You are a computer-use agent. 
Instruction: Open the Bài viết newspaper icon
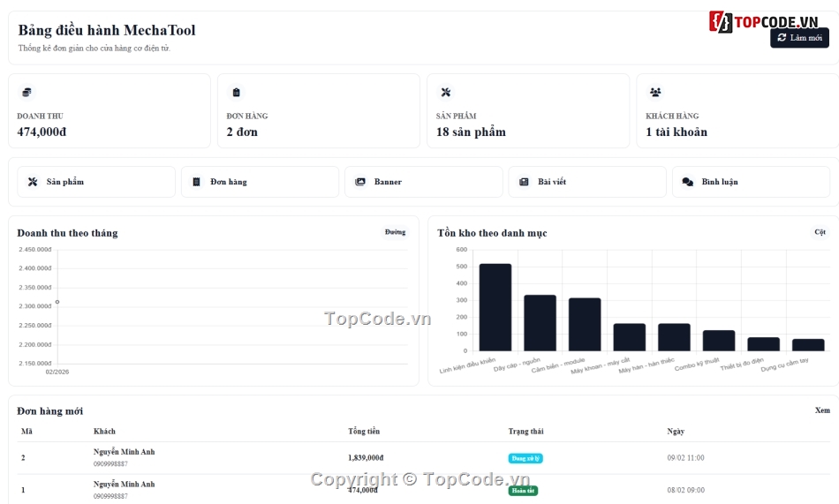point(524,182)
